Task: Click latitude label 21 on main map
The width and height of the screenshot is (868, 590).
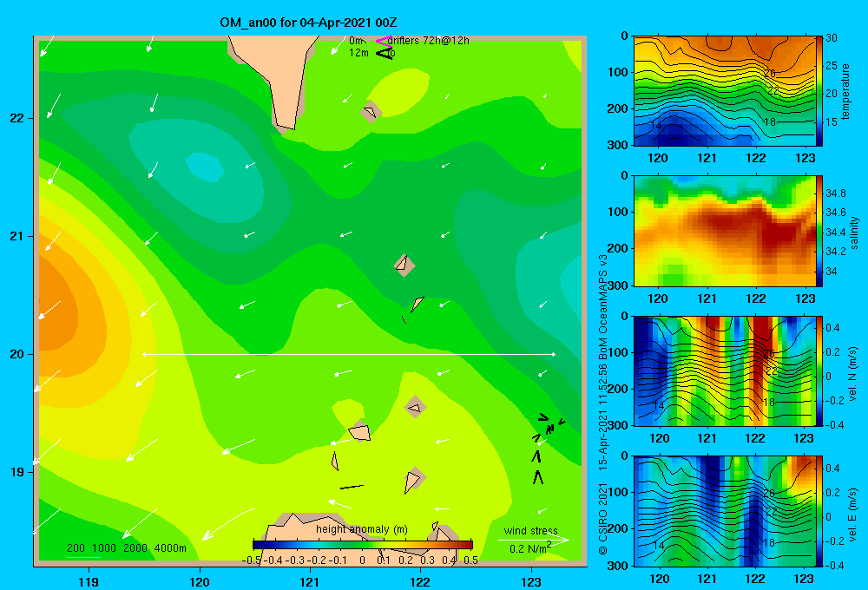Action: tap(17, 236)
